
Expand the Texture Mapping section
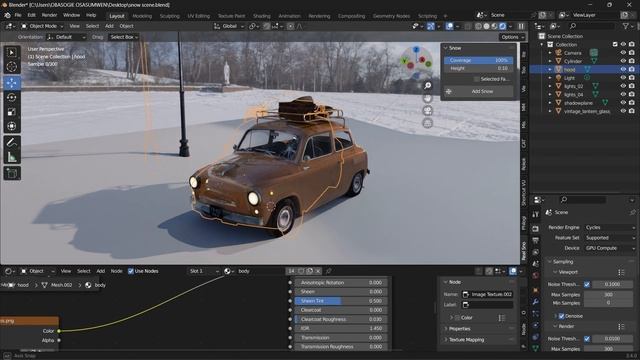click(x=466, y=340)
